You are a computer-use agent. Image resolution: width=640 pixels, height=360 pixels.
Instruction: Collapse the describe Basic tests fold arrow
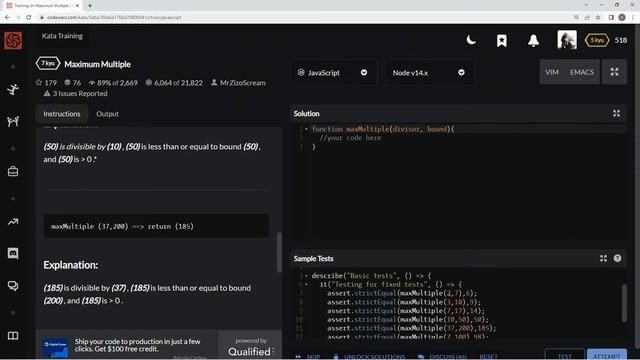(307, 276)
